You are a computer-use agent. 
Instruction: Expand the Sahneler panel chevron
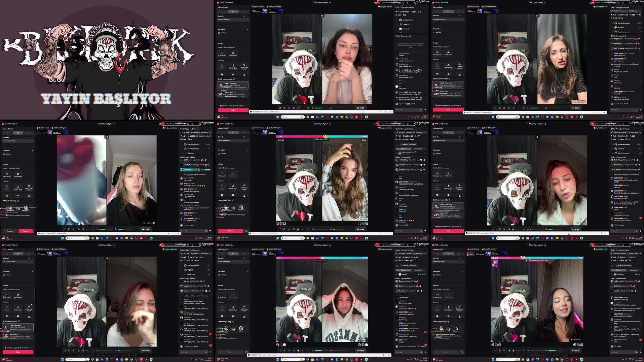248,16
